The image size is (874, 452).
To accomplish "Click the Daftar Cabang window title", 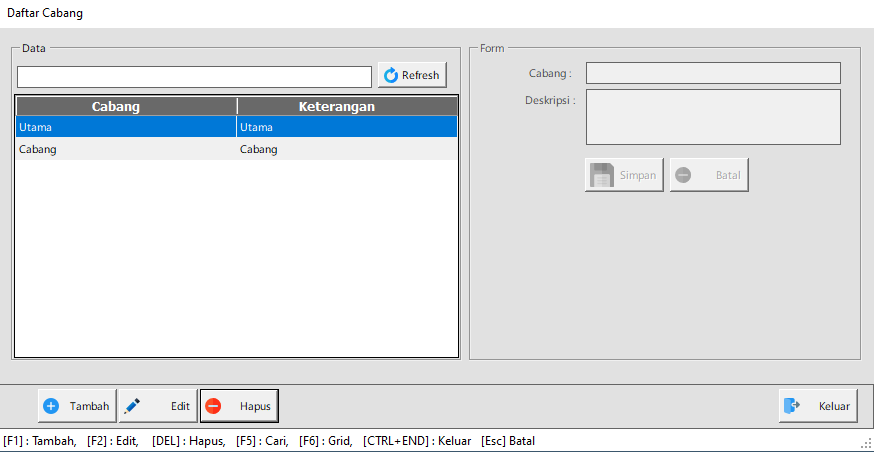I will coord(45,13).
